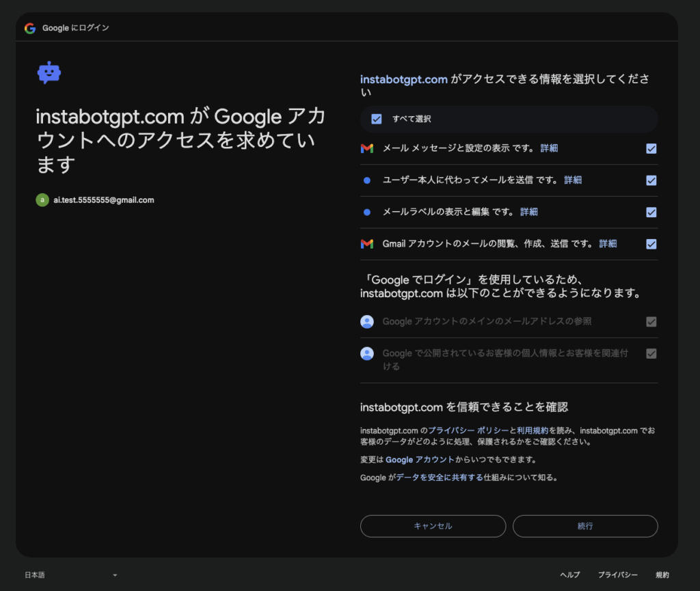Click the instabotgpt.com を信頼できることを確認 heading

(x=464, y=407)
